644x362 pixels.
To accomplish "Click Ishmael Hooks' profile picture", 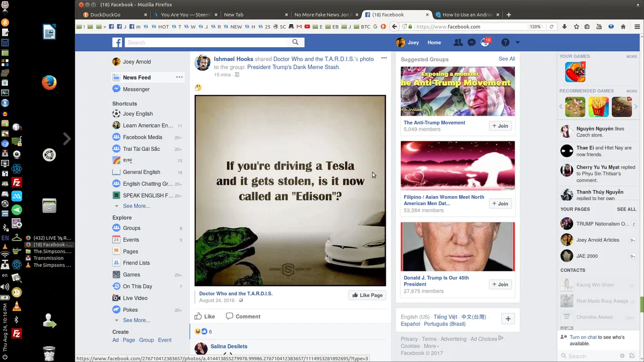I will pos(203,63).
